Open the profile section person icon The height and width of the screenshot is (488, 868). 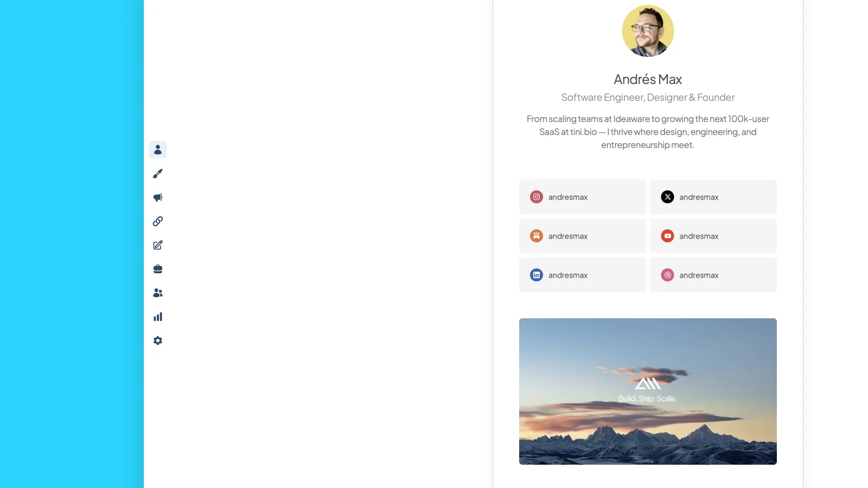click(158, 150)
